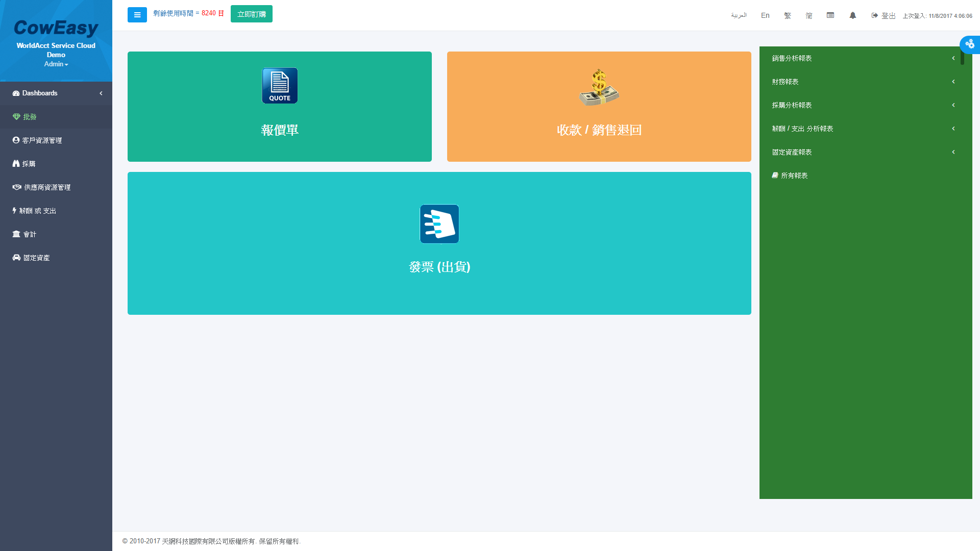Click the notification bell icon
The image size is (980, 551).
[x=852, y=15]
